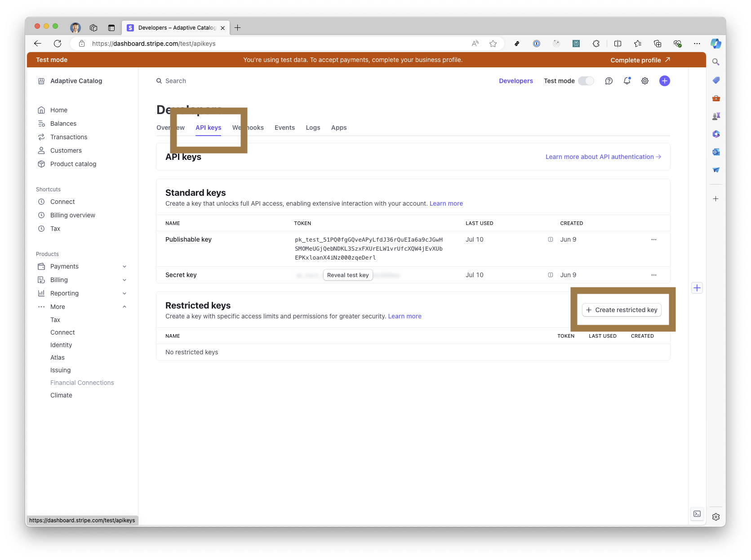Open browser settings and more menu
This screenshot has width=751, height=560.
pos(697,44)
